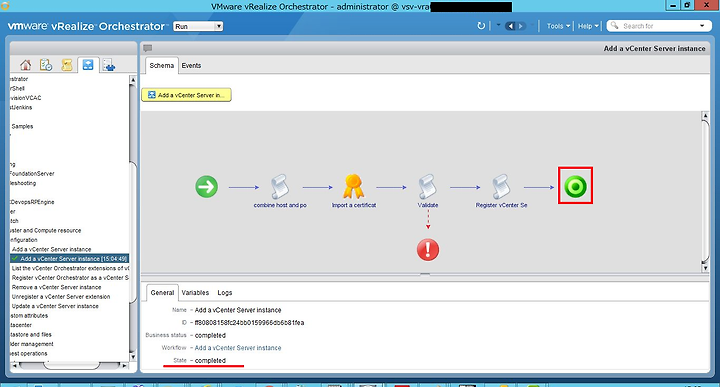
Task: Click the schema canvas scroll-up arrow
Action: point(705,116)
